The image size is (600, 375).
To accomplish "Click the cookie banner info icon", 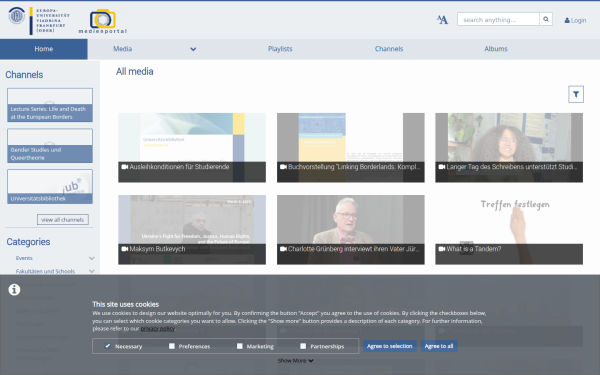I will tap(14, 290).
